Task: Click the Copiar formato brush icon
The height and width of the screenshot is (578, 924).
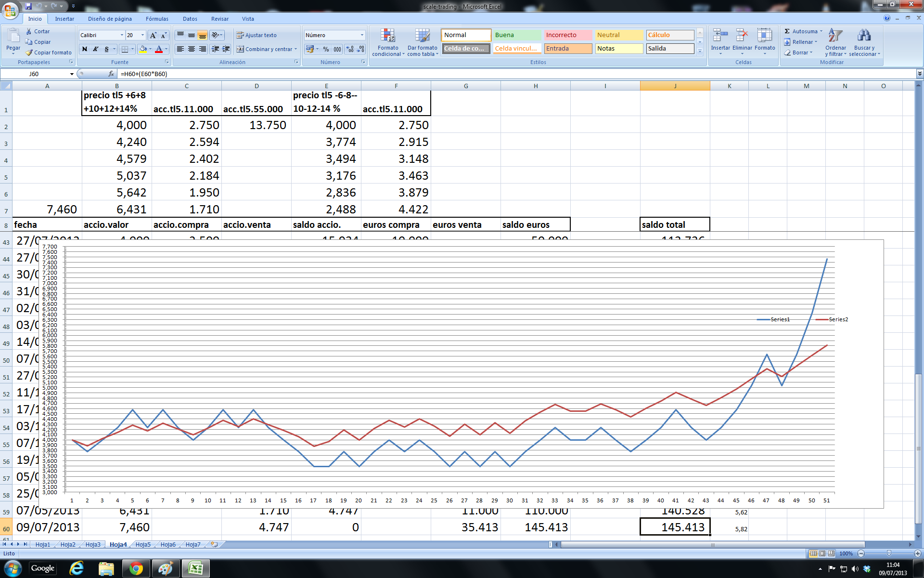Action: pyautogui.click(x=29, y=53)
